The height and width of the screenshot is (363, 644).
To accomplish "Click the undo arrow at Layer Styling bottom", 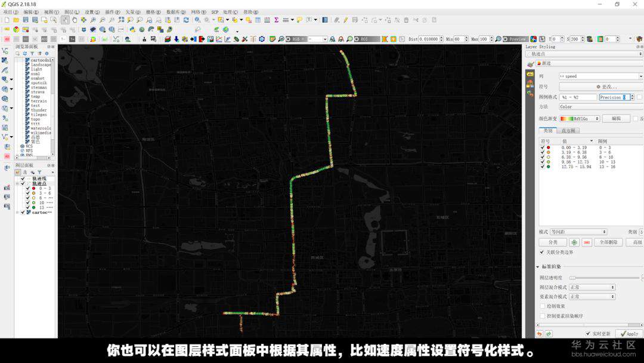I will (x=540, y=334).
